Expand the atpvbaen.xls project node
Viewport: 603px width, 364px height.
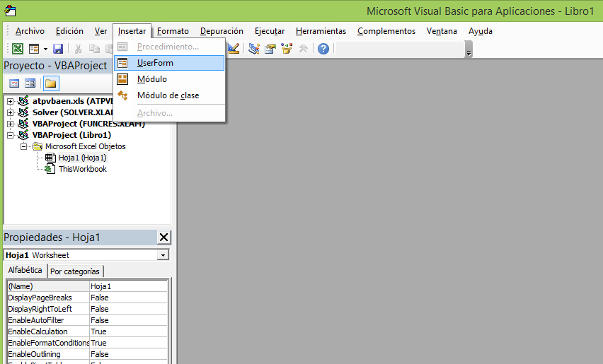point(11,101)
